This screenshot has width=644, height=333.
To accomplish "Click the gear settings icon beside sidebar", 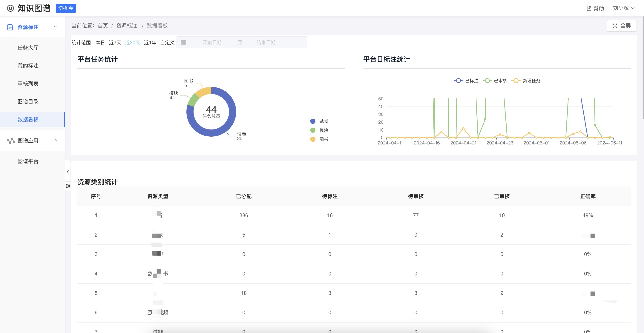I will (68, 186).
